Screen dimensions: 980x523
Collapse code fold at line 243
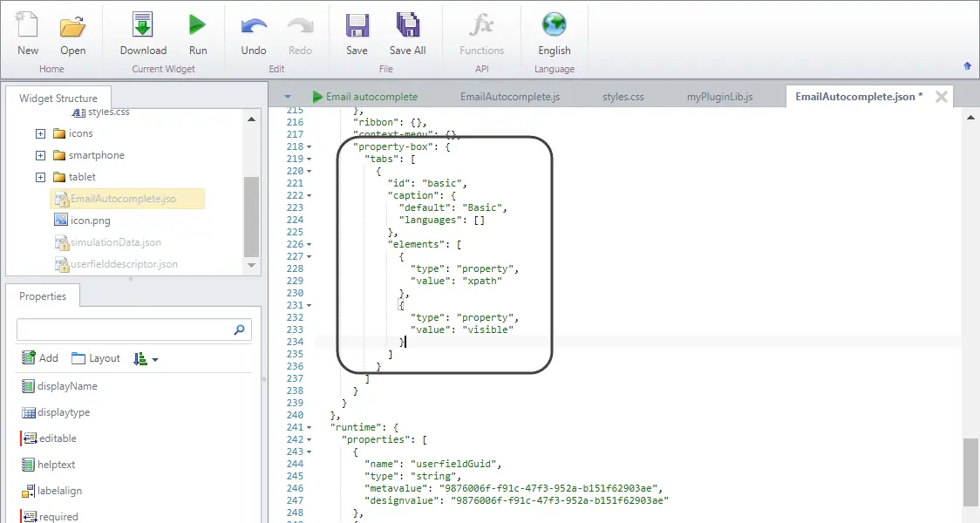(309, 452)
